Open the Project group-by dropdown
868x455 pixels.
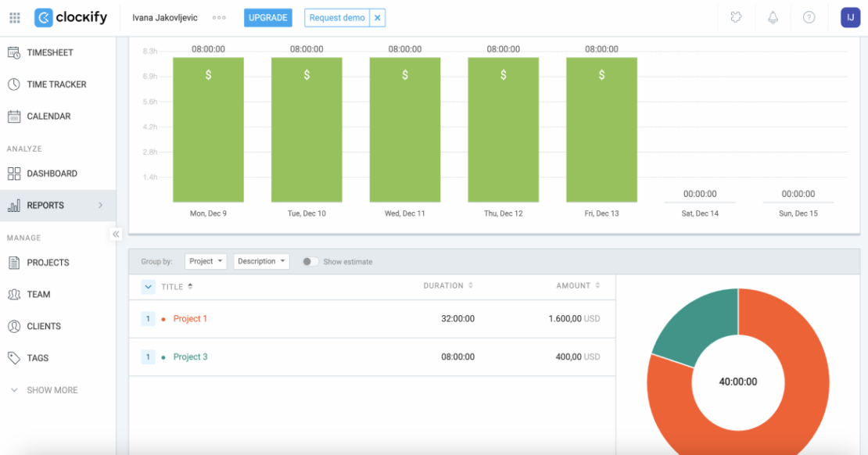(x=205, y=261)
